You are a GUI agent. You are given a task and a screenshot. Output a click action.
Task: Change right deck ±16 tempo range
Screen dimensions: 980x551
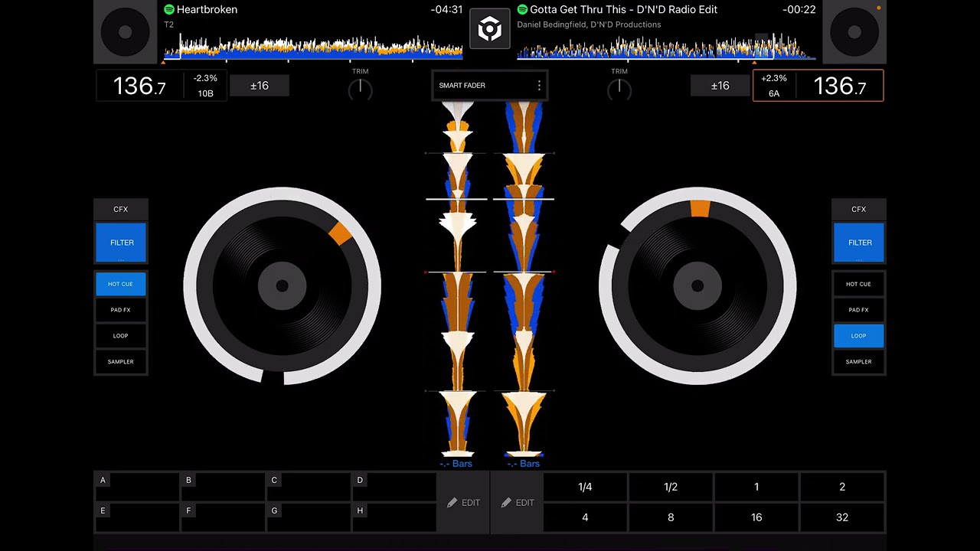[x=720, y=86]
